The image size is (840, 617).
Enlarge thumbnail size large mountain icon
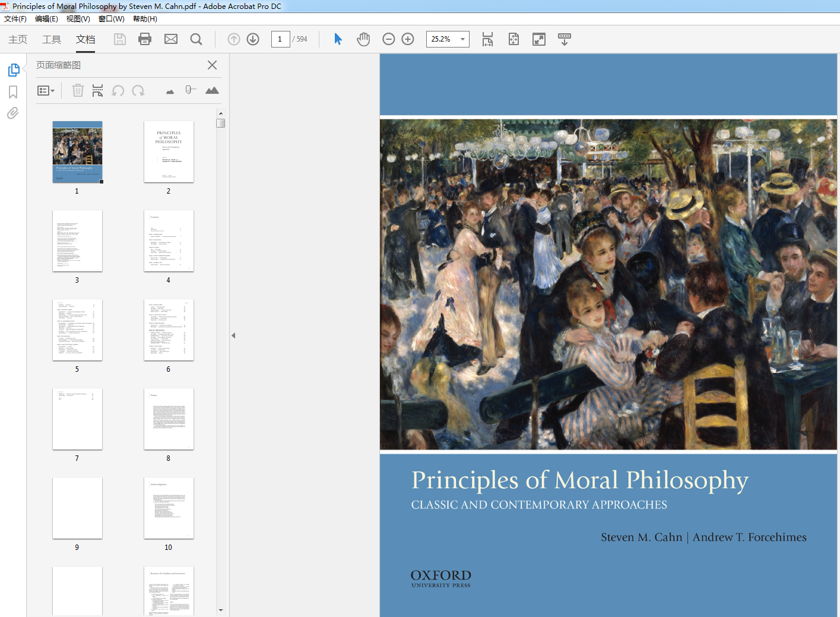(212, 90)
